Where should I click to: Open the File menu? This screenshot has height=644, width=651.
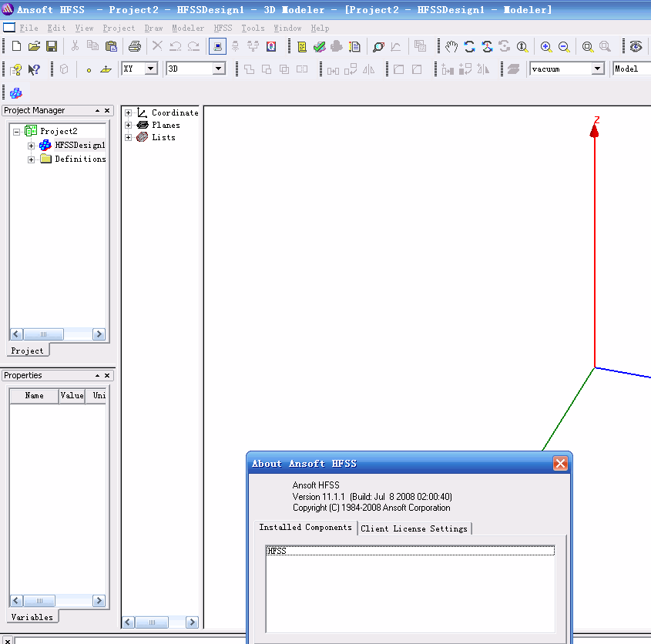pos(29,28)
